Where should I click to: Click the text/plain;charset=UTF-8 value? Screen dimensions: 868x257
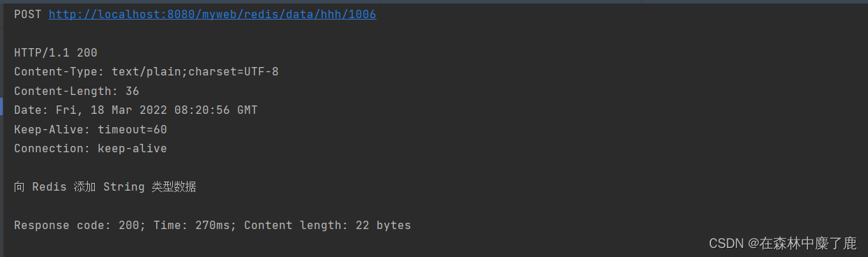coord(195,72)
